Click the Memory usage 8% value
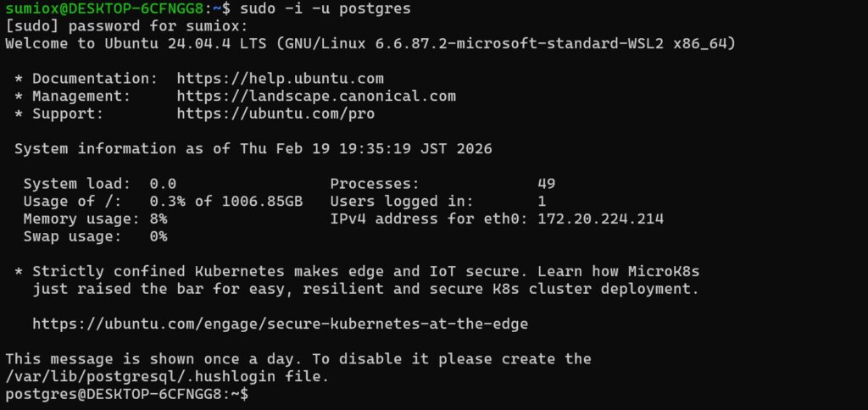This screenshot has width=868, height=410. click(158, 219)
